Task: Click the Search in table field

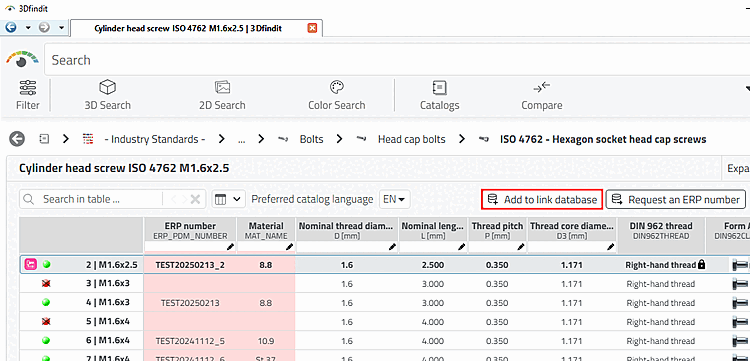Action: (x=91, y=199)
